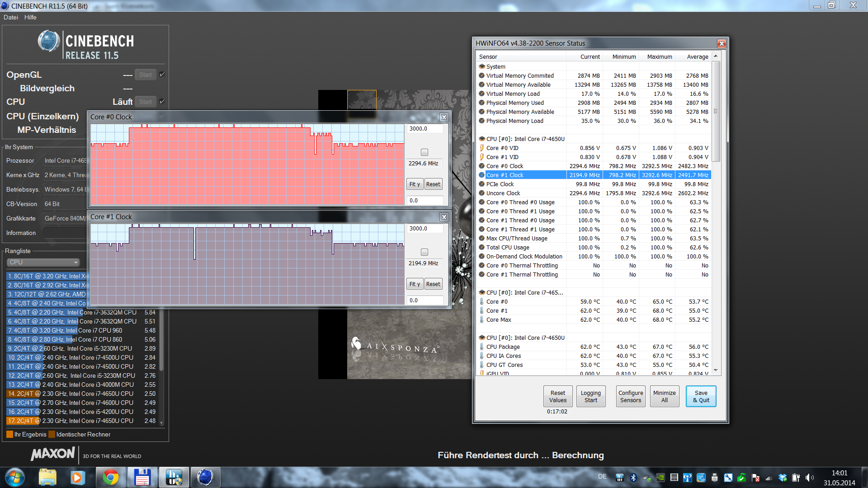Open the Rangliste CPU dropdown
Viewport: 868px width, 488px height.
point(43,262)
